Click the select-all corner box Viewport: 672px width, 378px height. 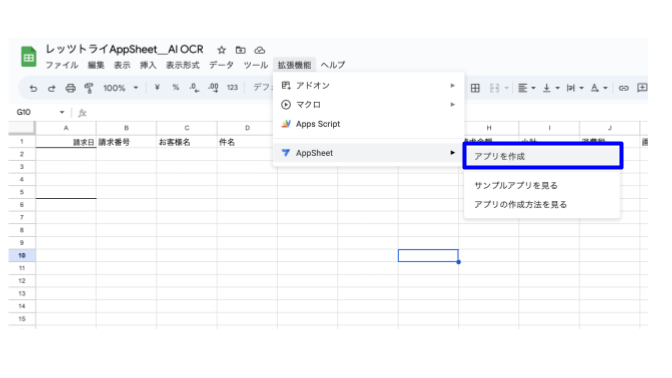pos(22,128)
